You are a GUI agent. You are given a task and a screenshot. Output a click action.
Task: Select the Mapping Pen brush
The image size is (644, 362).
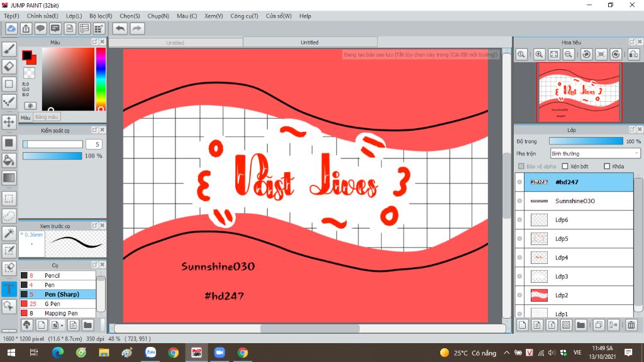pos(57,313)
